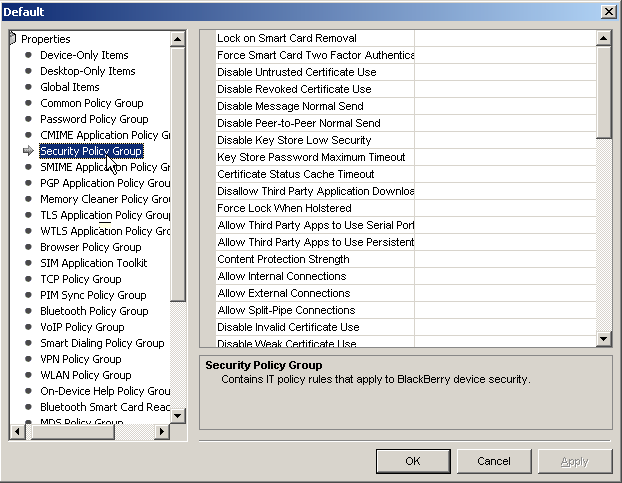Select Disallow Third Party Application Download
Viewport: 622px width, 483px height.
[x=315, y=192]
